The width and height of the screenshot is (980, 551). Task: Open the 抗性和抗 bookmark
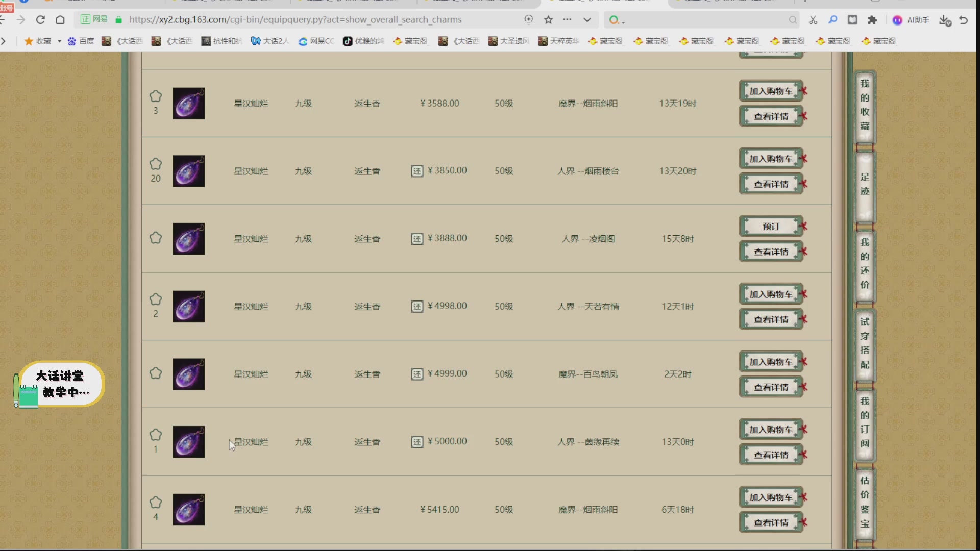pyautogui.click(x=222, y=41)
